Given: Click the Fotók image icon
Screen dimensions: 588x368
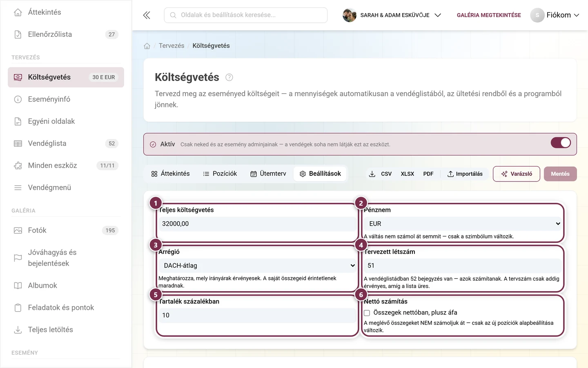Looking at the screenshot, I should 18,231.
